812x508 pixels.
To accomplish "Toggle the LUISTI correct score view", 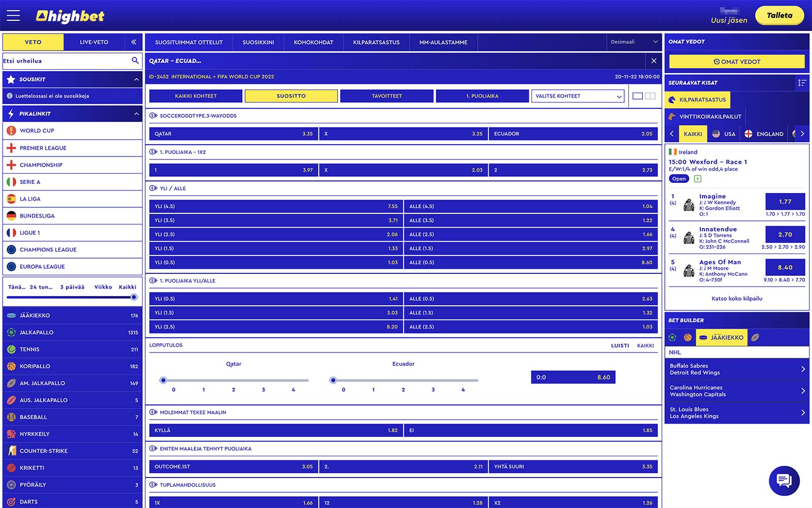I will [x=620, y=345].
